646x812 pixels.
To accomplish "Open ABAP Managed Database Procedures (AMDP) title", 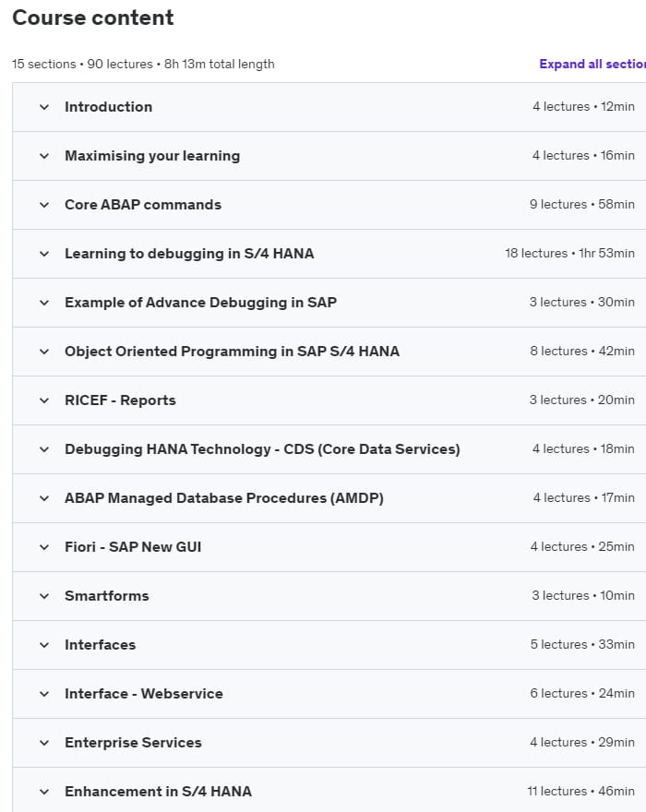I will [x=224, y=498].
